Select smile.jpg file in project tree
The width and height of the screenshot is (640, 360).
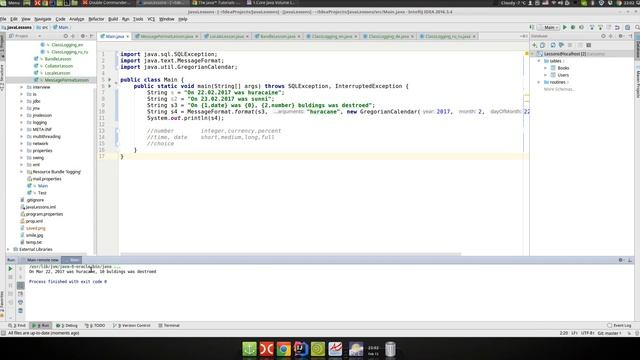click(x=34, y=236)
